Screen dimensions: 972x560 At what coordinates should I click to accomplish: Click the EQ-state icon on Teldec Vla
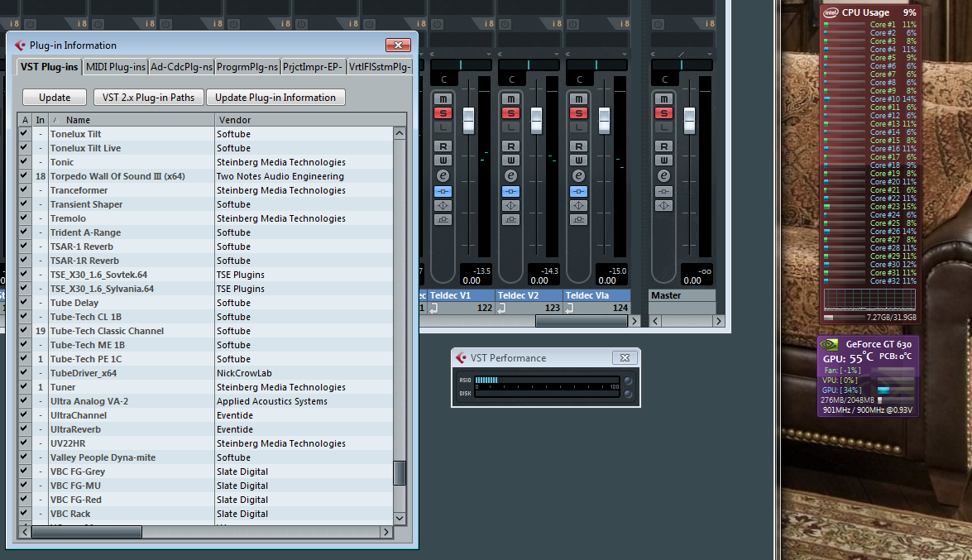tap(578, 205)
